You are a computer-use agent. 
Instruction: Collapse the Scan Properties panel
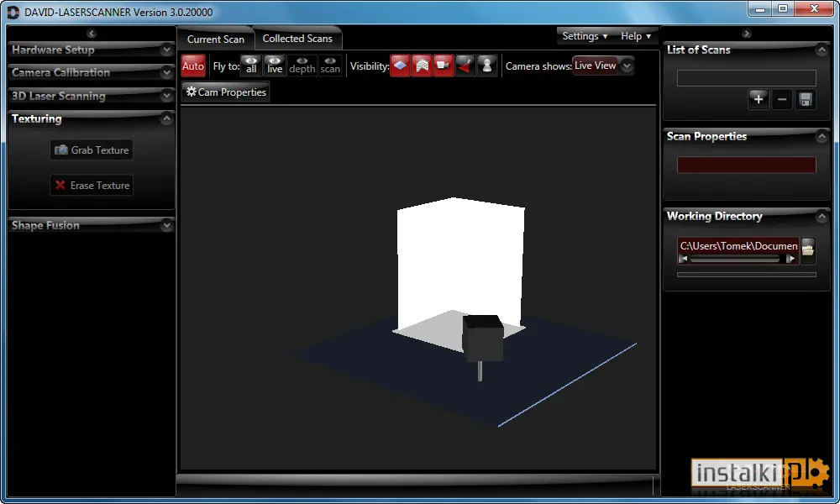click(x=822, y=137)
